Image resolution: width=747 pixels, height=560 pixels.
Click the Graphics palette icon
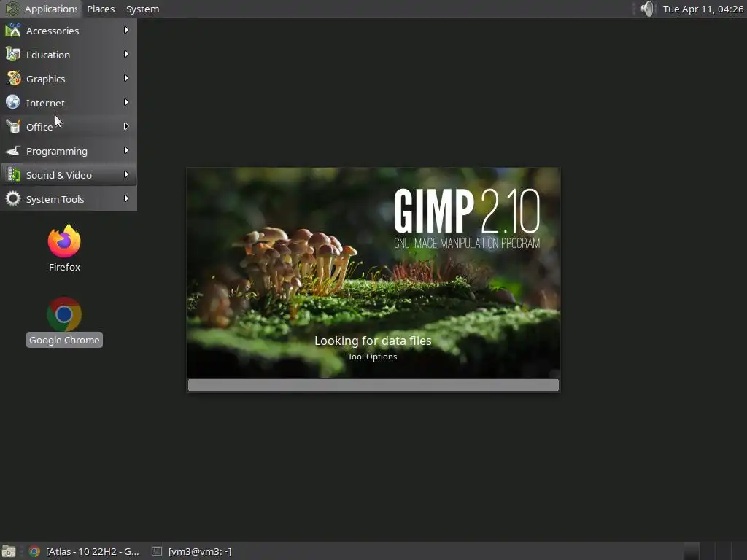click(x=13, y=79)
